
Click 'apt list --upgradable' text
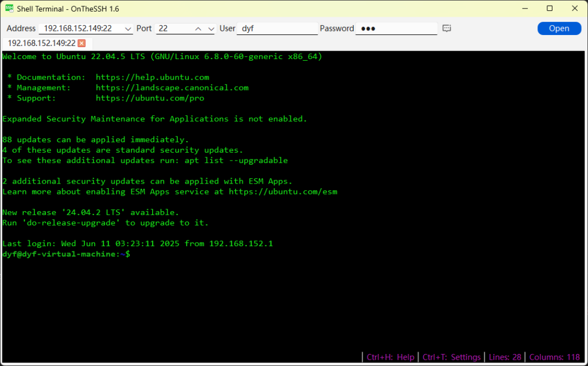coord(236,160)
